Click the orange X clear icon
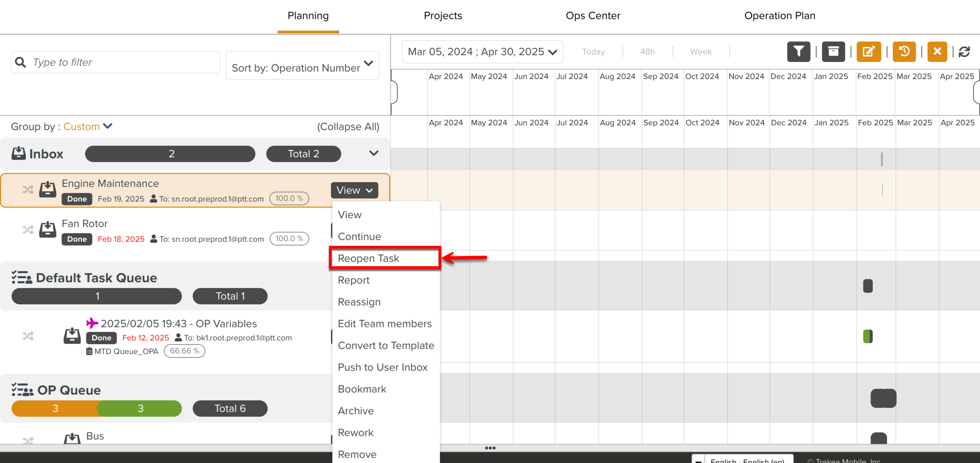 coord(937,52)
